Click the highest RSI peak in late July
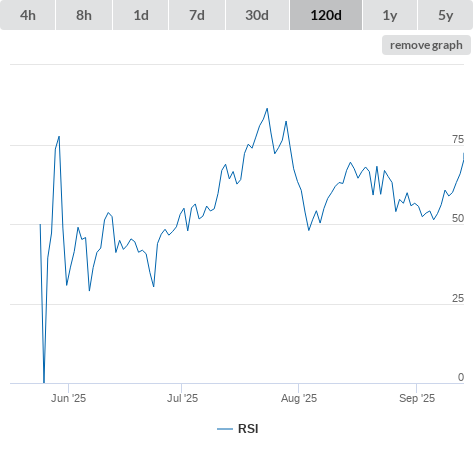This screenshot has height=455, width=474. (x=267, y=109)
